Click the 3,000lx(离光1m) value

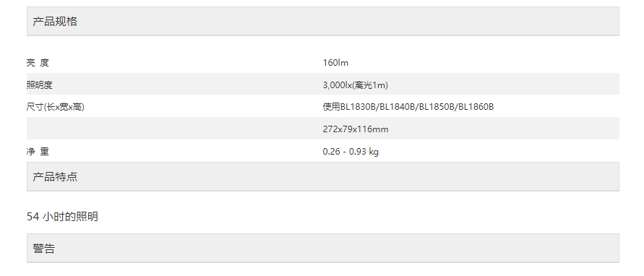tap(356, 85)
